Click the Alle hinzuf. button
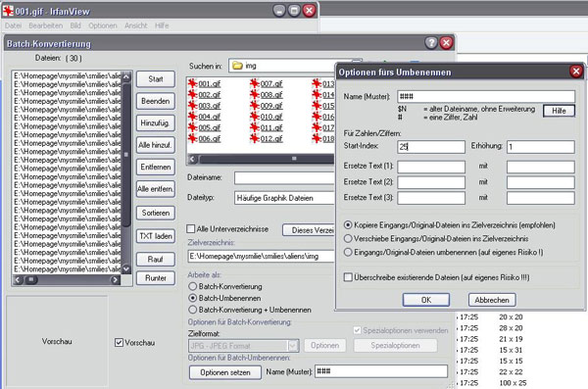This screenshot has height=389, width=588. click(x=155, y=145)
